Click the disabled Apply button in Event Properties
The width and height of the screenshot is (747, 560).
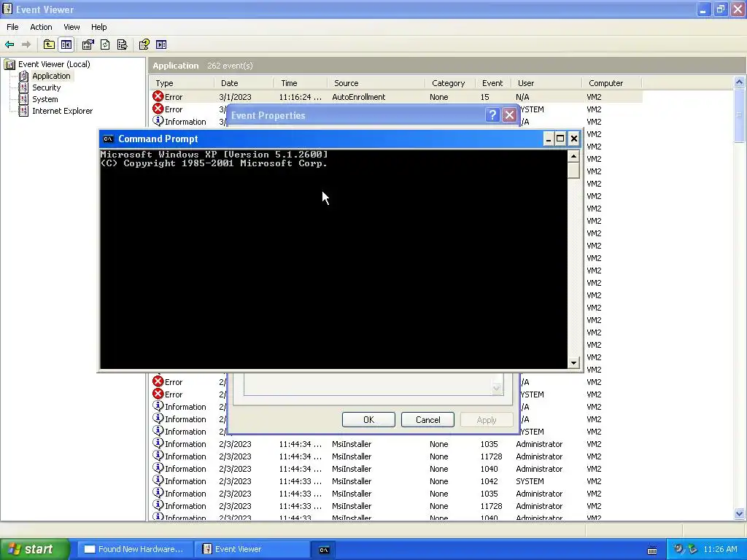point(487,419)
